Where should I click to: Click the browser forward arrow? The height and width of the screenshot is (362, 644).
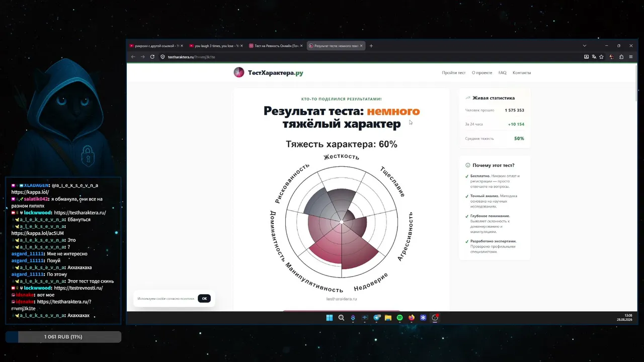(142, 57)
